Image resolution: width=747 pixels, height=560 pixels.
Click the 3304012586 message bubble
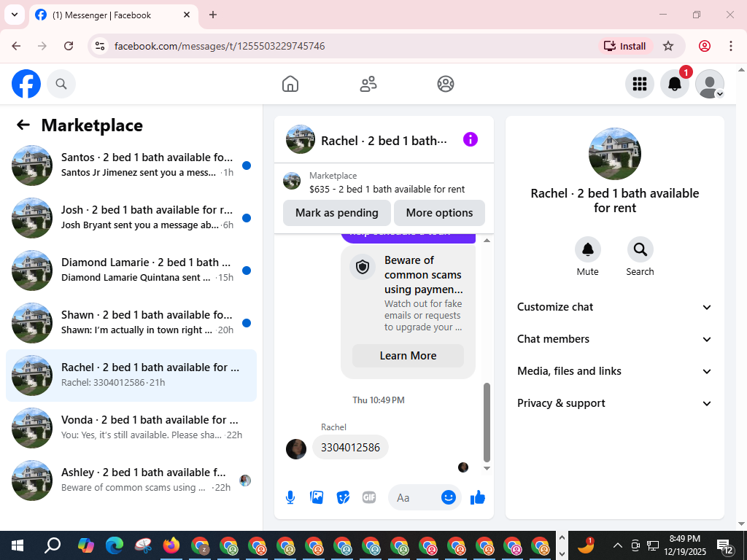click(x=350, y=447)
